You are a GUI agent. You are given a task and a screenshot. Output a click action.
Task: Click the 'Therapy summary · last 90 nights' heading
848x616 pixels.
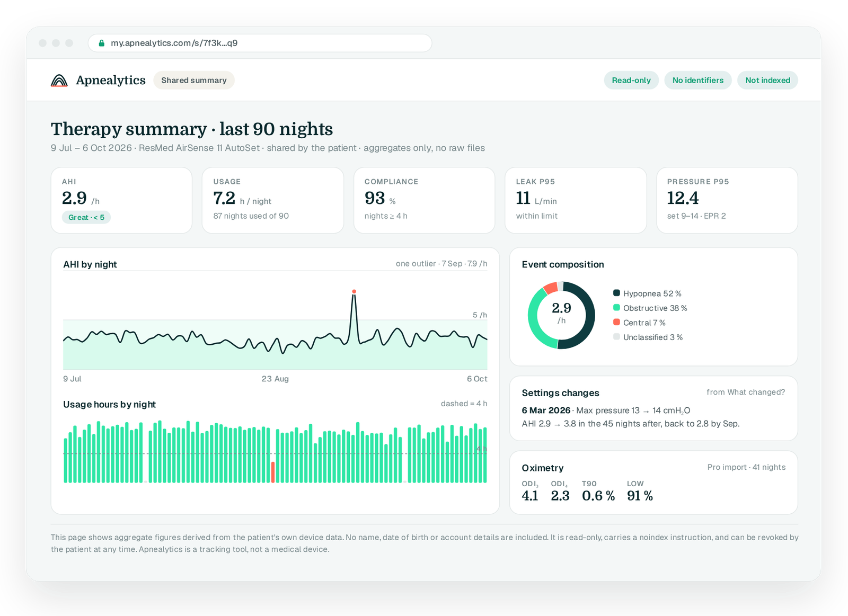(x=192, y=129)
